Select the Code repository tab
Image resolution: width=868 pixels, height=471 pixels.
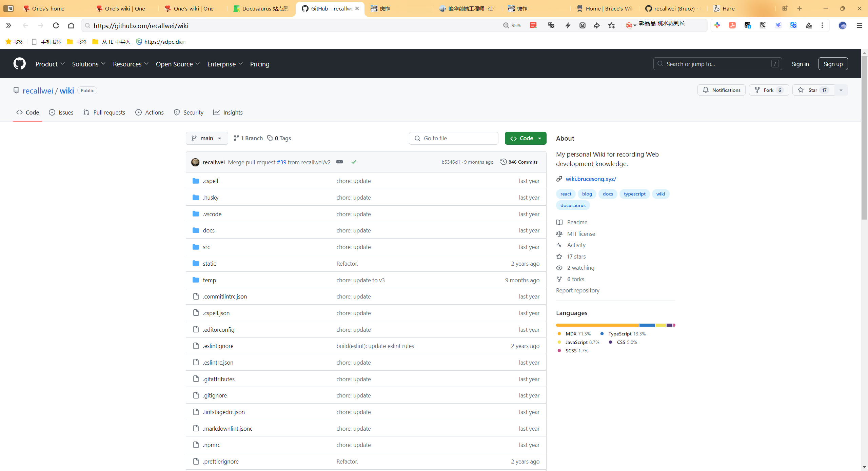point(27,112)
